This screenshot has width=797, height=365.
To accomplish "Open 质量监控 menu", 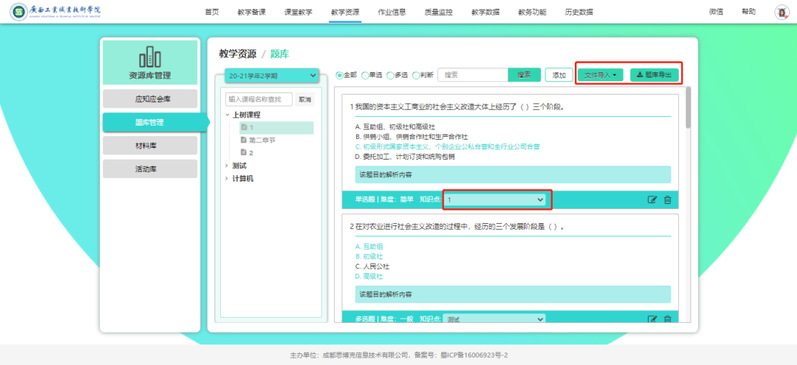I will pyautogui.click(x=438, y=12).
